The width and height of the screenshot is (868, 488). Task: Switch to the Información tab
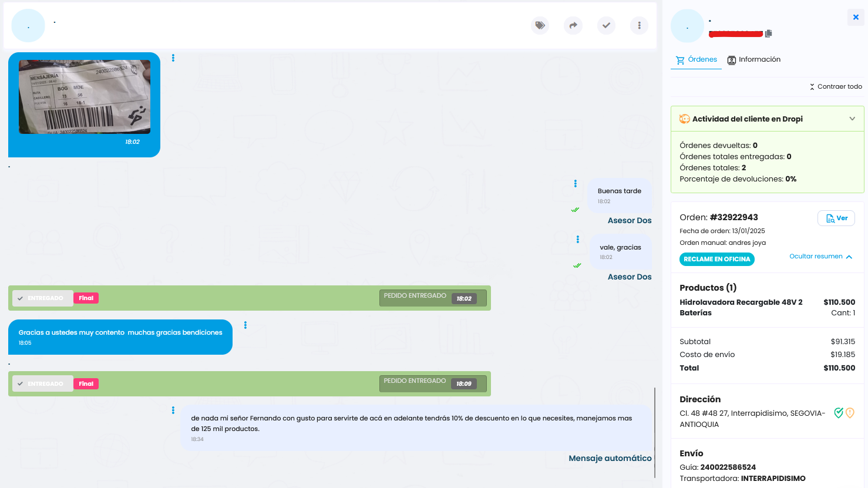tap(753, 59)
